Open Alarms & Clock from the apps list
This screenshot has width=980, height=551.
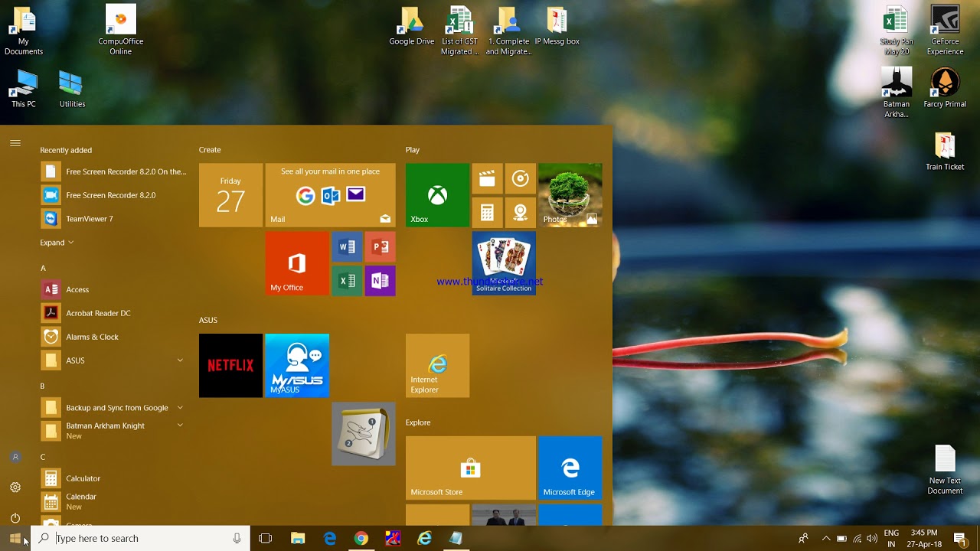point(113,337)
